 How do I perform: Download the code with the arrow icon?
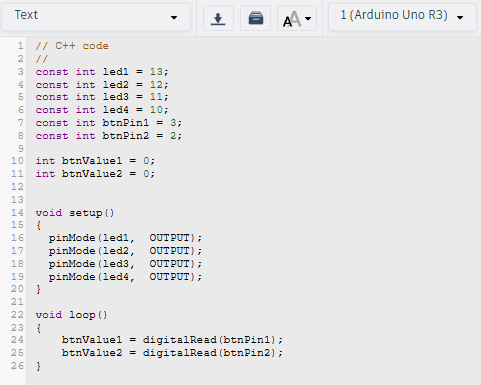218,18
